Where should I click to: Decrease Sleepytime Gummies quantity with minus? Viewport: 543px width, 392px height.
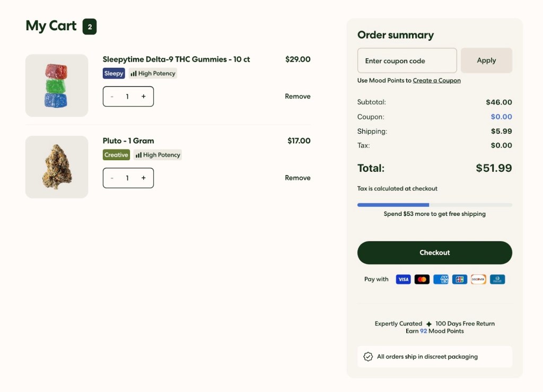click(112, 96)
